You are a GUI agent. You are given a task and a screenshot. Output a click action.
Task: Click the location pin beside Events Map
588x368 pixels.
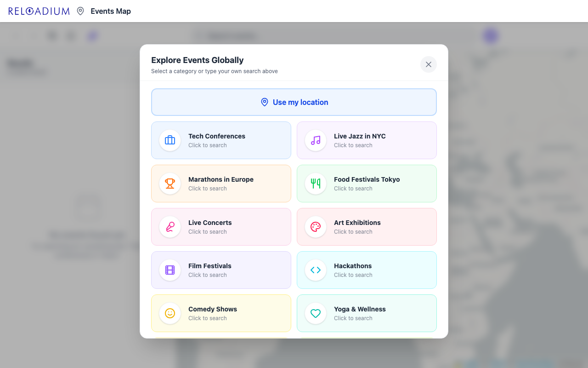pyautogui.click(x=80, y=11)
